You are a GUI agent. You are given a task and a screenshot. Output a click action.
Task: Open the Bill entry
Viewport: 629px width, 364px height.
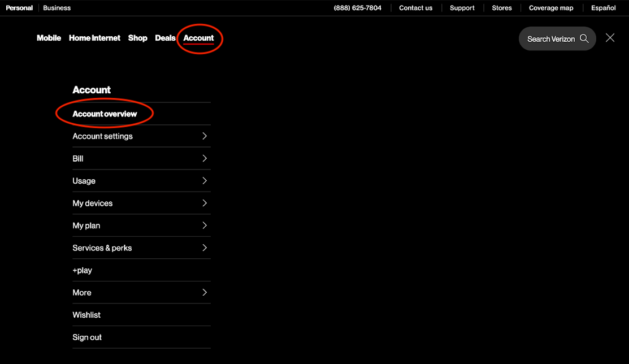tap(142, 158)
